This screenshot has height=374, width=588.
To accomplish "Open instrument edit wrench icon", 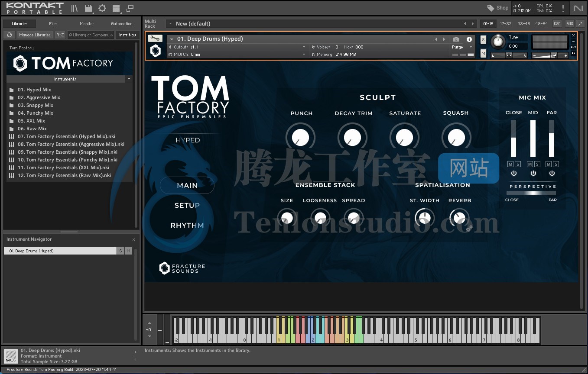I will pos(156,39).
